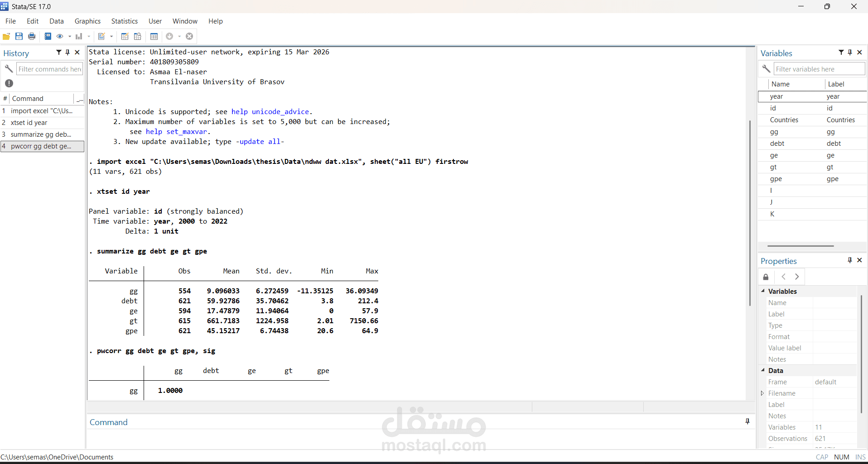Print results using the printer icon

32,36
